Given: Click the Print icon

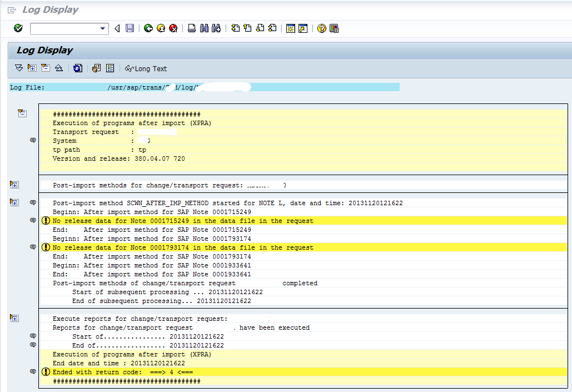Looking at the screenshot, I should (192, 28).
